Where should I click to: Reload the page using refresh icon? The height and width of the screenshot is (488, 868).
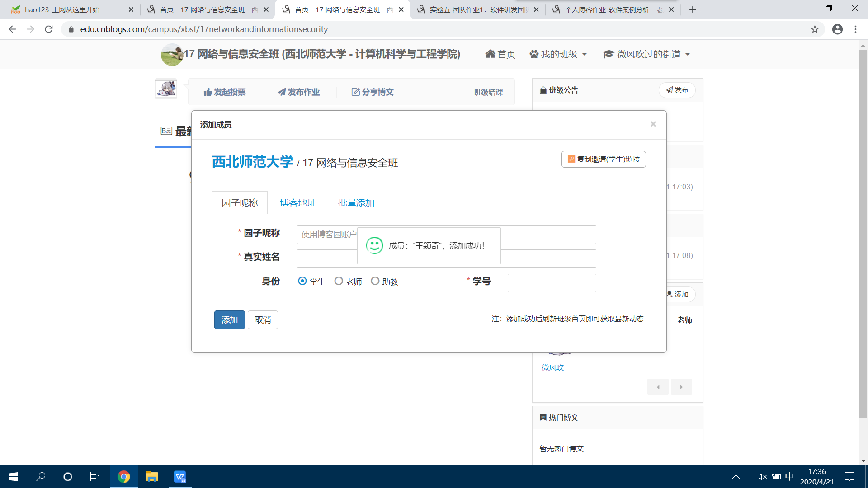[49, 29]
